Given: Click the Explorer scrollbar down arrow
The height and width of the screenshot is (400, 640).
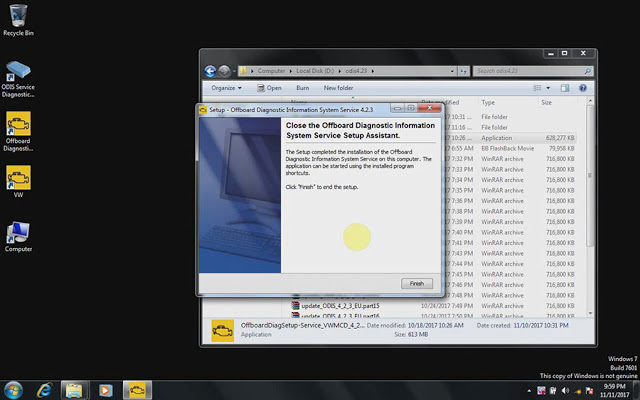Looking at the screenshot, I should pos(590,313).
